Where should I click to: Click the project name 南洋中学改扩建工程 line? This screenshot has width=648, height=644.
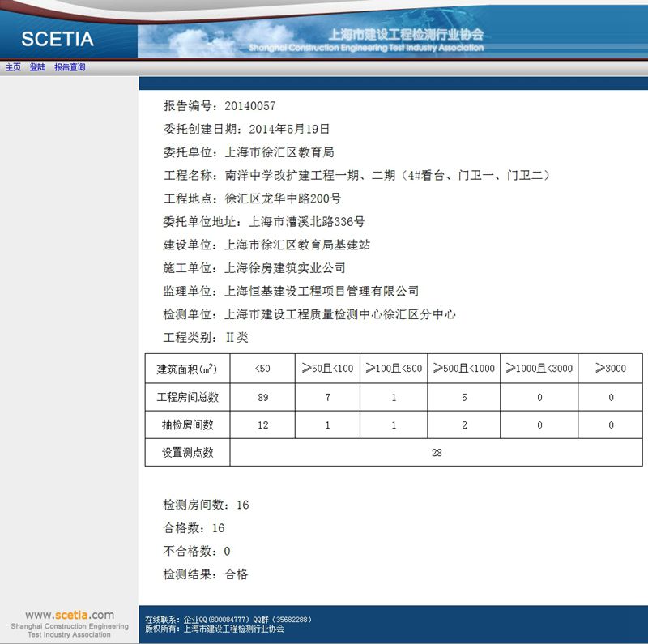click(356, 175)
